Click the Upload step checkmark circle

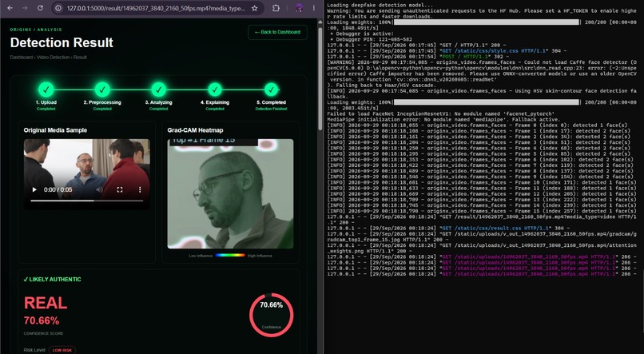pos(46,89)
